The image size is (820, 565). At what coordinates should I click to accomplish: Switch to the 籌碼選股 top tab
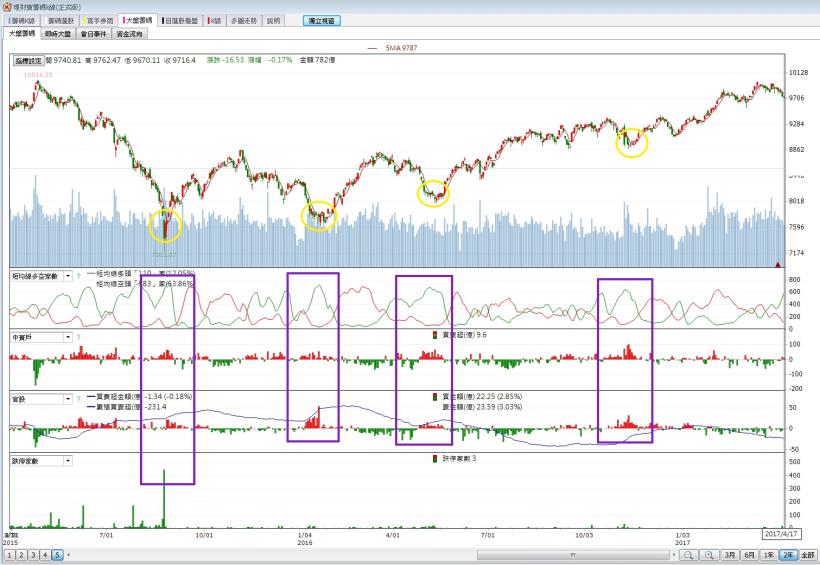[x=61, y=21]
